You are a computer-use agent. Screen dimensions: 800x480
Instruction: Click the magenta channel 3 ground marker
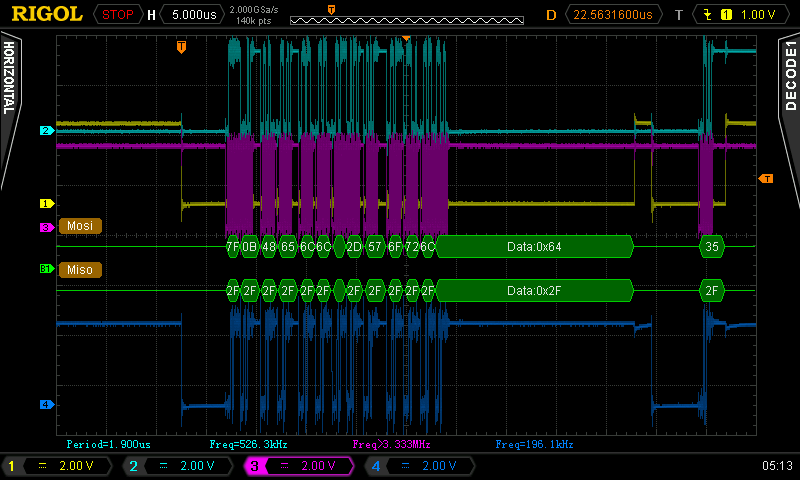pyautogui.click(x=46, y=227)
